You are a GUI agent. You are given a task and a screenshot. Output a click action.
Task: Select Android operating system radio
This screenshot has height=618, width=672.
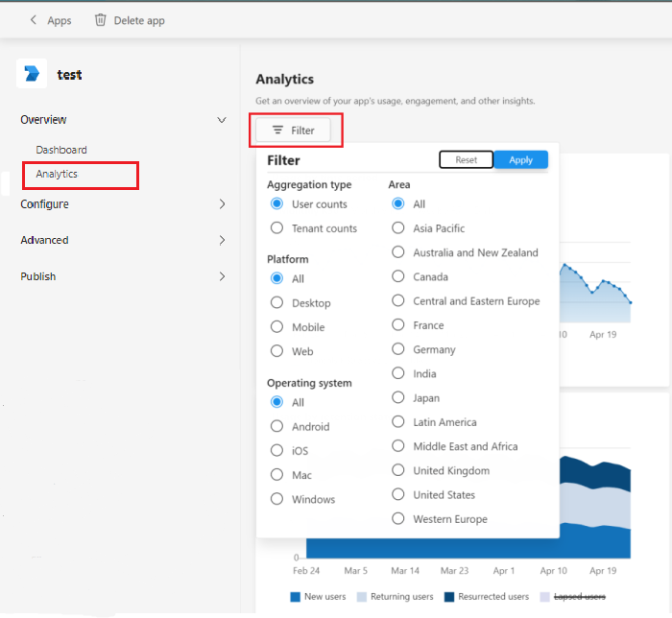coord(276,426)
